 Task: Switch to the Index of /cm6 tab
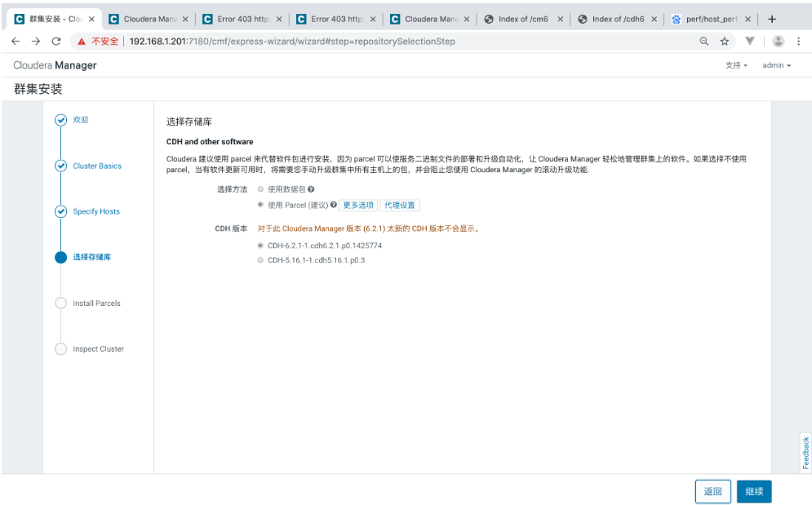tap(524, 19)
